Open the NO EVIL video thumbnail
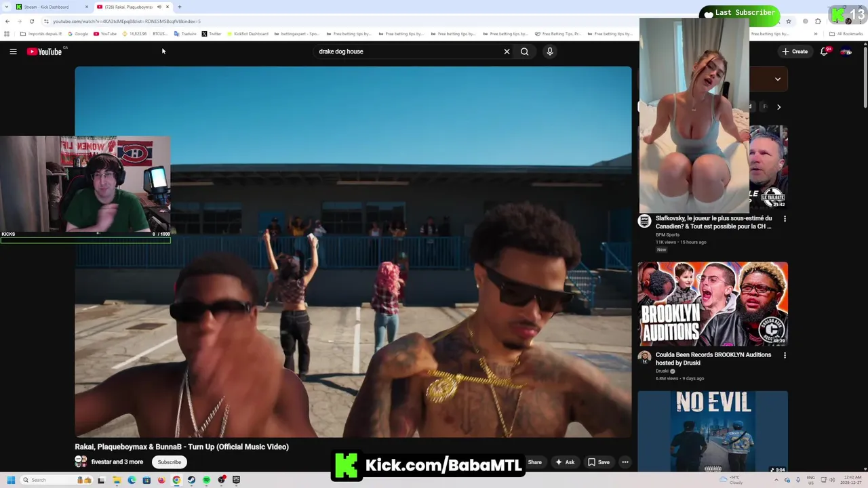 click(x=713, y=432)
